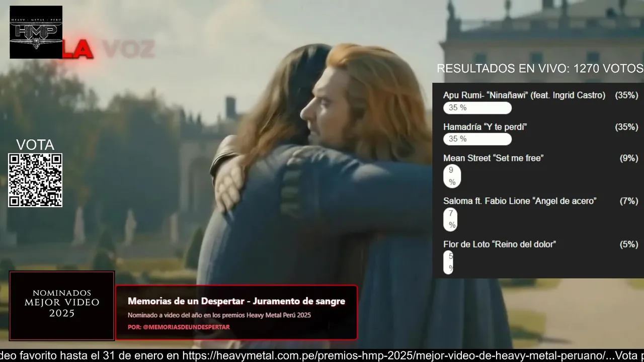644x362 pixels.
Task: Click the Resultados en vivo 1270 votos heading
Action: (x=540, y=68)
